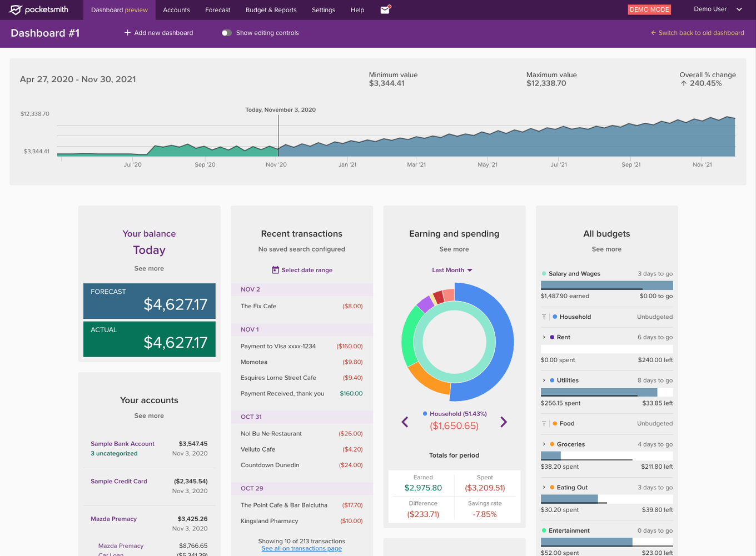Click the calendar icon beside Select date range
Image resolution: width=756 pixels, height=556 pixels.
tap(275, 270)
